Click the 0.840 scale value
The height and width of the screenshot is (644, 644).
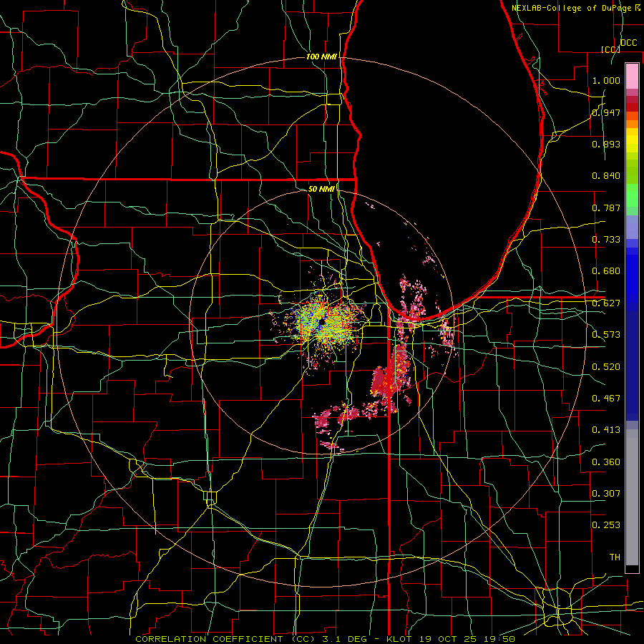(x=606, y=176)
